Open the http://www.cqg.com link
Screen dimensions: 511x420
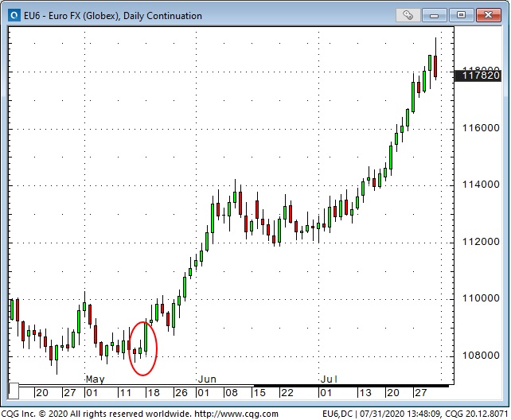[x=236, y=414]
